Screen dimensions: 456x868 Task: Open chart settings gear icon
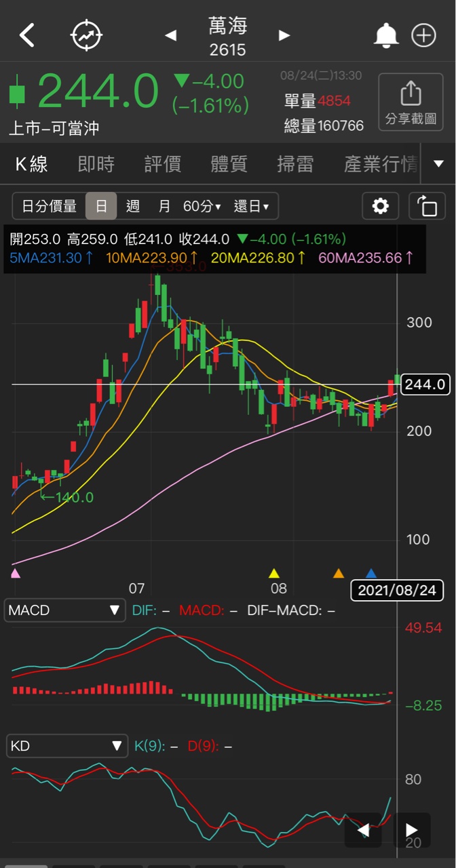click(381, 206)
